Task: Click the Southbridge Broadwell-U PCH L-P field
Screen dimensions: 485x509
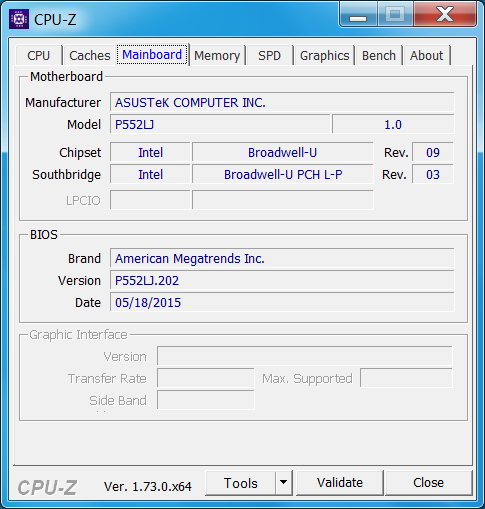Action: (x=283, y=174)
